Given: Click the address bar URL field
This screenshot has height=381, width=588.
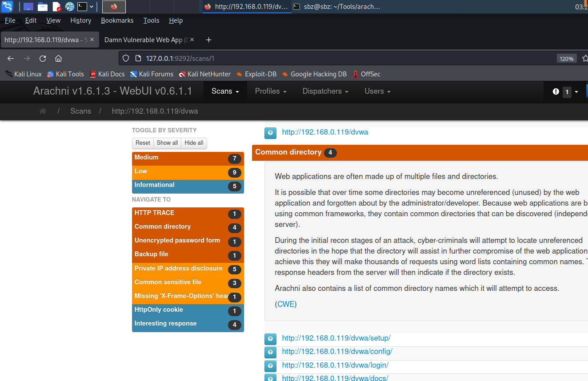Looking at the screenshot, I should [338, 59].
